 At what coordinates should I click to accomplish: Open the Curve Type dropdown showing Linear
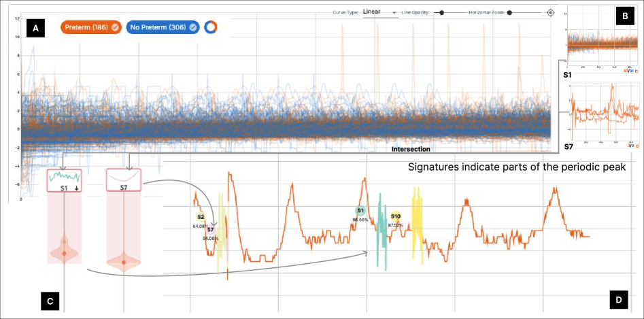pyautogui.click(x=379, y=12)
